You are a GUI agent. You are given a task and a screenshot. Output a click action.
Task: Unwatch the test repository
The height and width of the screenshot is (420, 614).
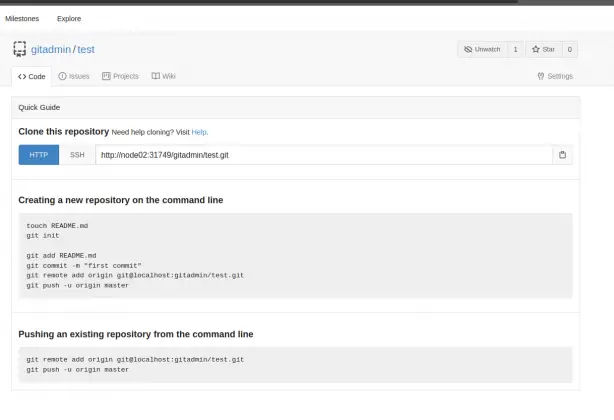pyautogui.click(x=481, y=49)
